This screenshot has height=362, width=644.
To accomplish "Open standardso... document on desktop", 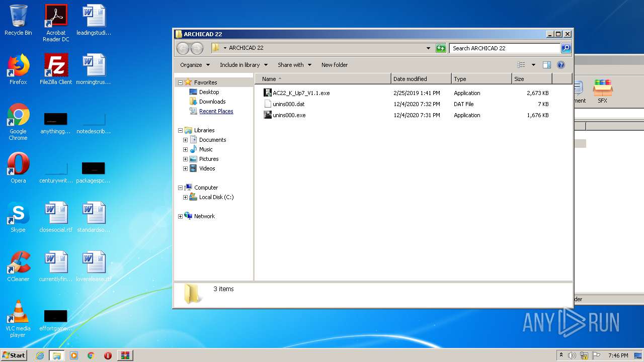I will (94, 217).
